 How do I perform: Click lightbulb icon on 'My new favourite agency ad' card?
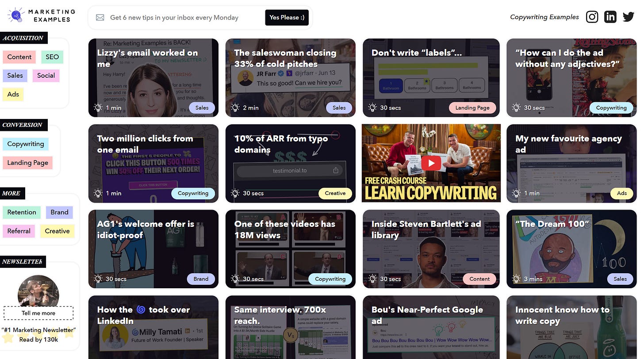pyautogui.click(x=516, y=193)
